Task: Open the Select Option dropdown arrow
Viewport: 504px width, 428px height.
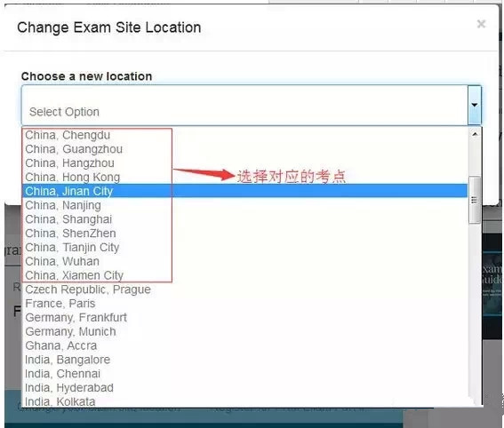Action: pos(475,105)
